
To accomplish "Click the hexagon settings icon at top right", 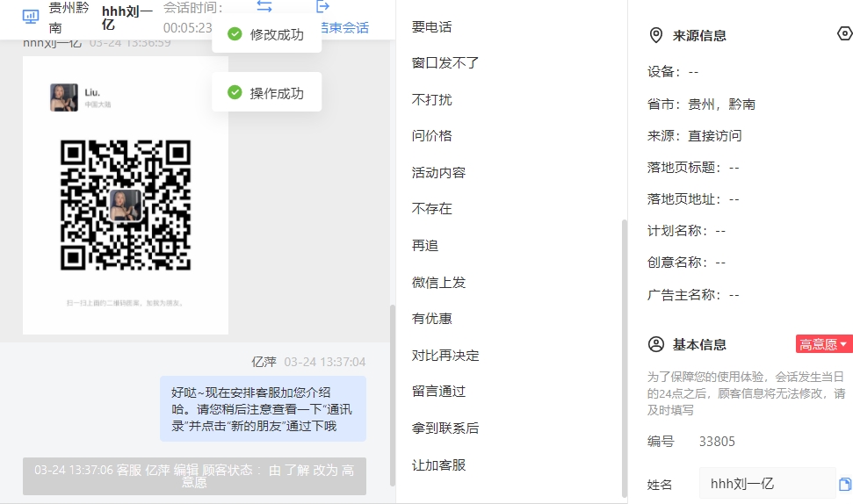I will [844, 33].
